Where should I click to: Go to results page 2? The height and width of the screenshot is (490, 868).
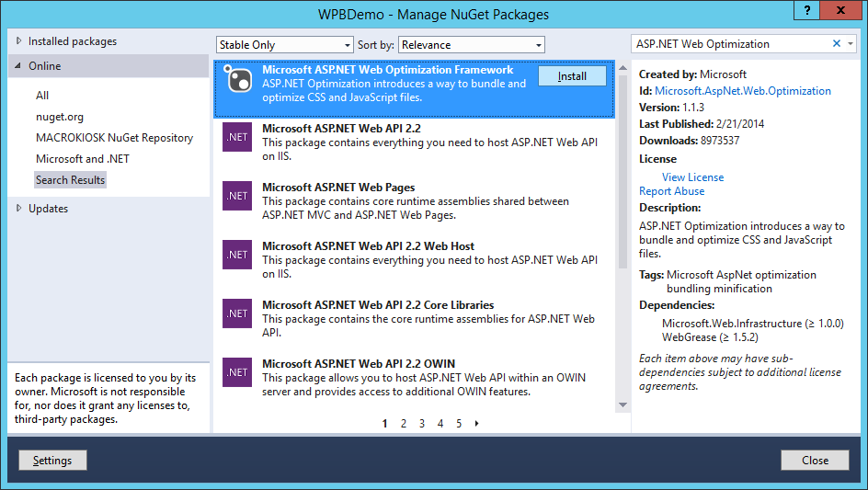[x=404, y=424]
